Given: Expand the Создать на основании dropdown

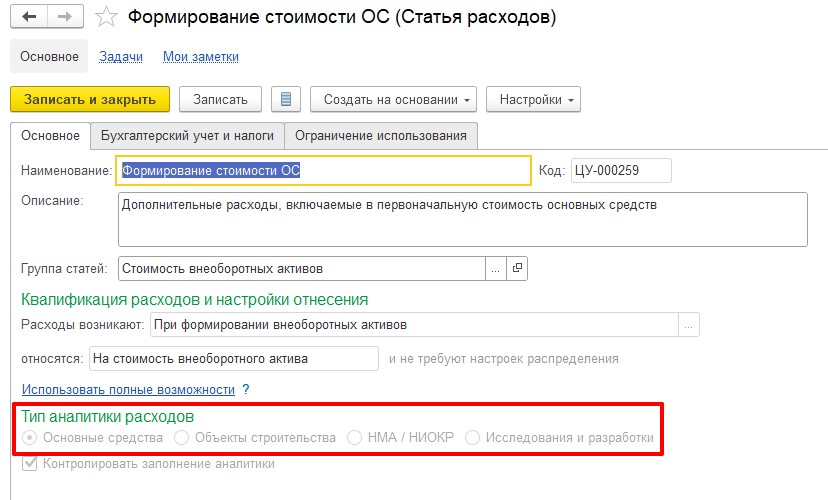Looking at the screenshot, I should tap(398, 99).
